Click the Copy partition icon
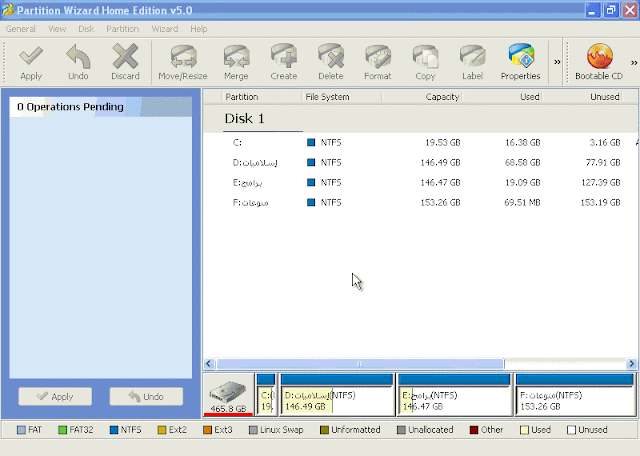 [x=425, y=62]
